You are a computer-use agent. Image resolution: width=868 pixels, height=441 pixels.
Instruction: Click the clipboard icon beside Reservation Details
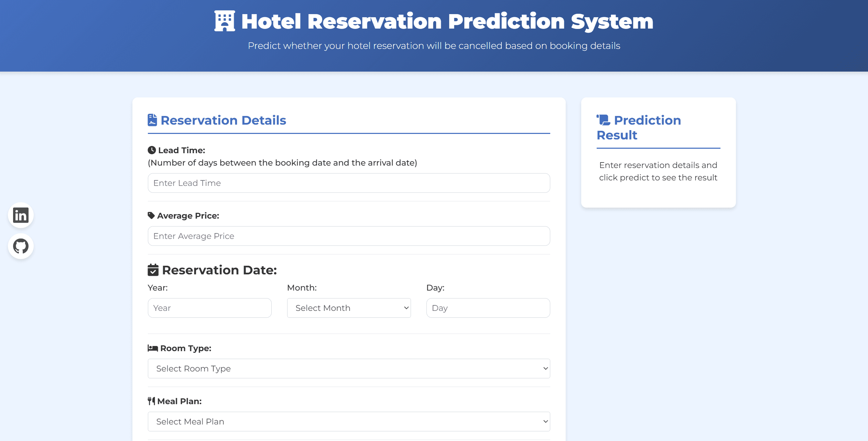[x=152, y=120]
